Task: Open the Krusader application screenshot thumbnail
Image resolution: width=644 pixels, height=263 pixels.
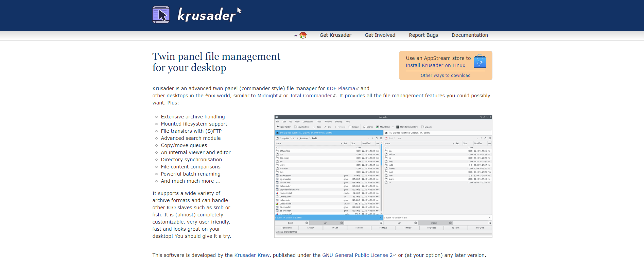Action: (x=383, y=176)
